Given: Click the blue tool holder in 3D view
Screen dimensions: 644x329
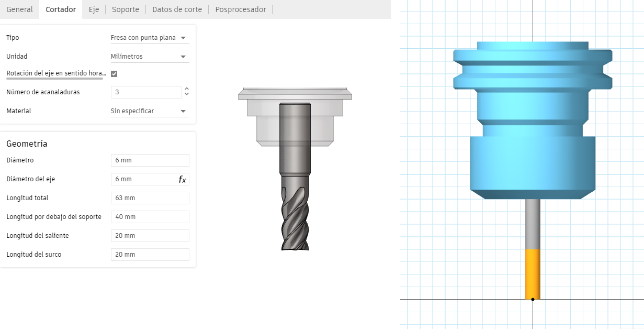Looking at the screenshot, I should tap(532, 120).
